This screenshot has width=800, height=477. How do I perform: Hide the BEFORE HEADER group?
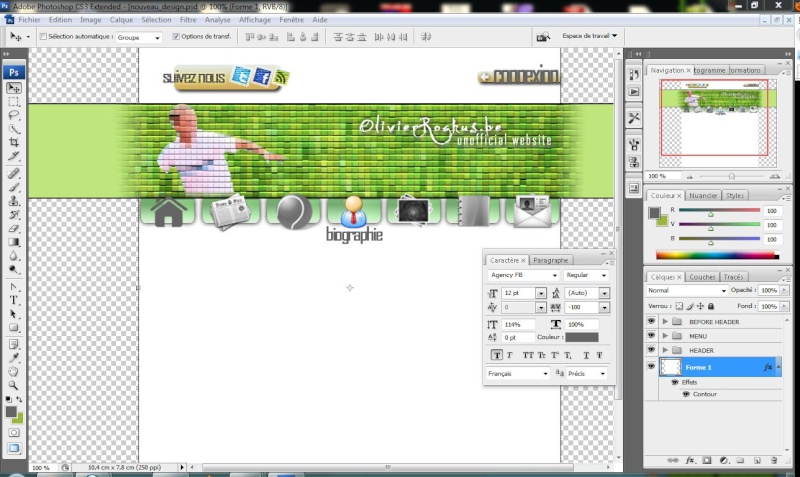coord(651,321)
